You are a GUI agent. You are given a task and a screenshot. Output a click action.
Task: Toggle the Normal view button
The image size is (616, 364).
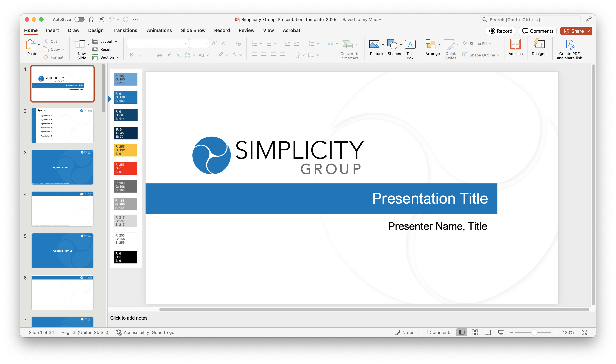[461, 332]
